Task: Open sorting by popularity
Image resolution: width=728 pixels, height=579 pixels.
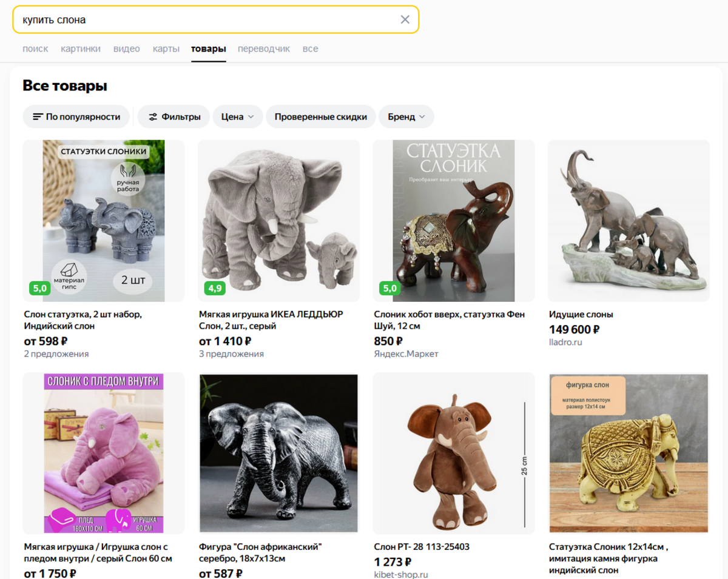Action: pos(76,117)
